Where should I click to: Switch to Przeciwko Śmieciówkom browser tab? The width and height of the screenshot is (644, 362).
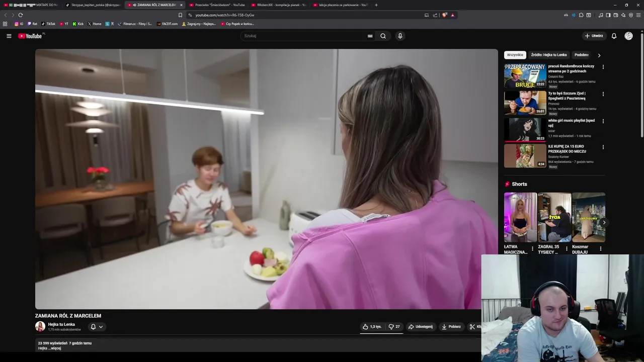coord(216,5)
